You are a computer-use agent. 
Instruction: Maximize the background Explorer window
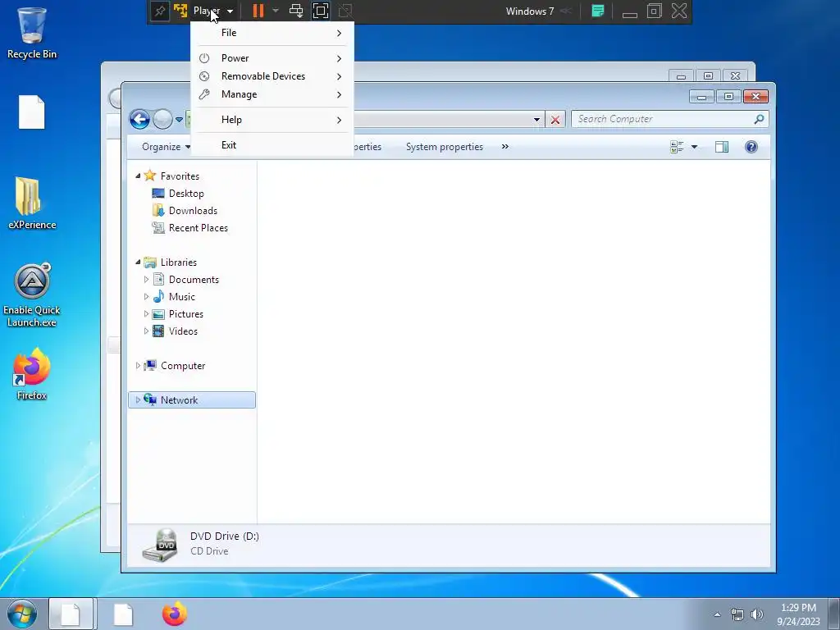coord(708,76)
